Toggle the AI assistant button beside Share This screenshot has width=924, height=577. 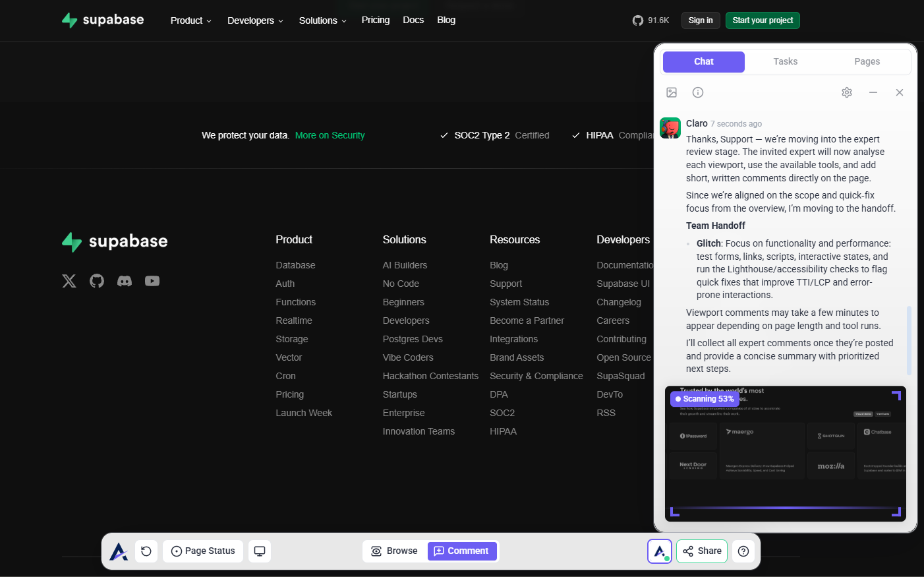point(660,551)
